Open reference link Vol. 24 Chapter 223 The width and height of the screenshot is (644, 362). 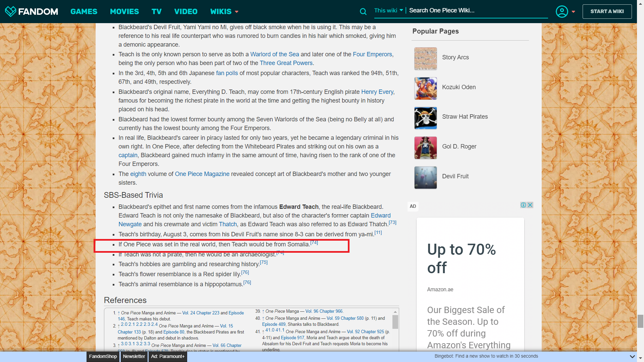tap(201, 313)
